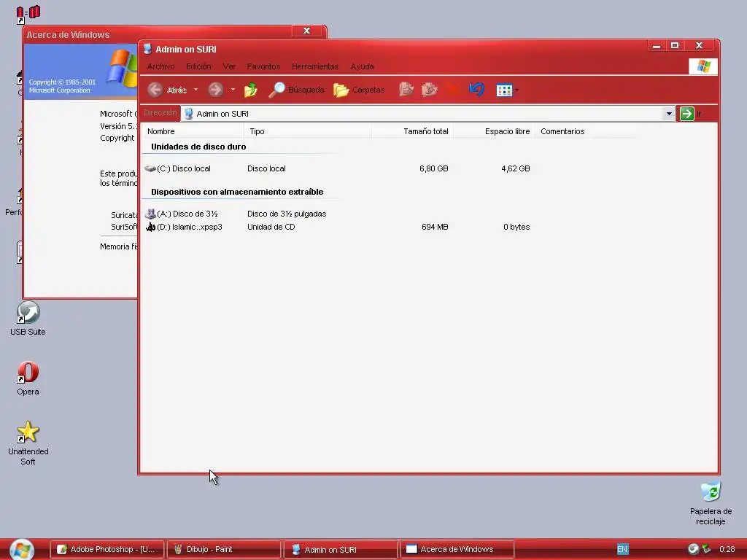The height and width of the screenshot is (560, 747).
Task: Click the Atrás back arrow button
Action: point(155,90)
